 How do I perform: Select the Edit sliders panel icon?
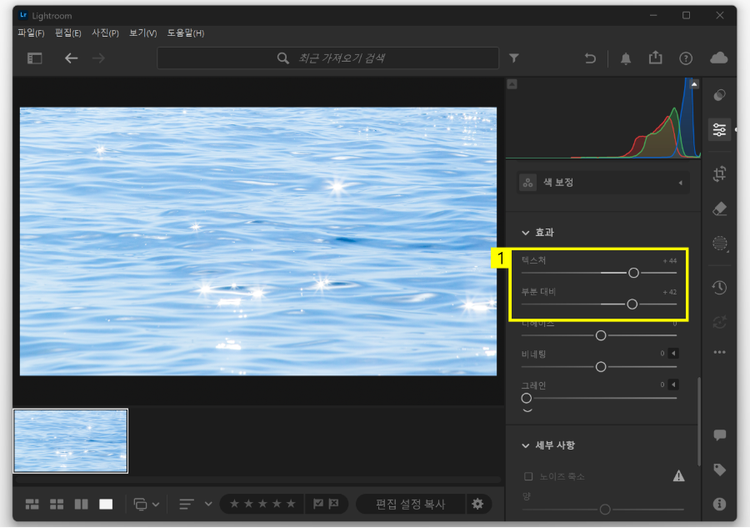pyautogui.click(x=719, y=130)
